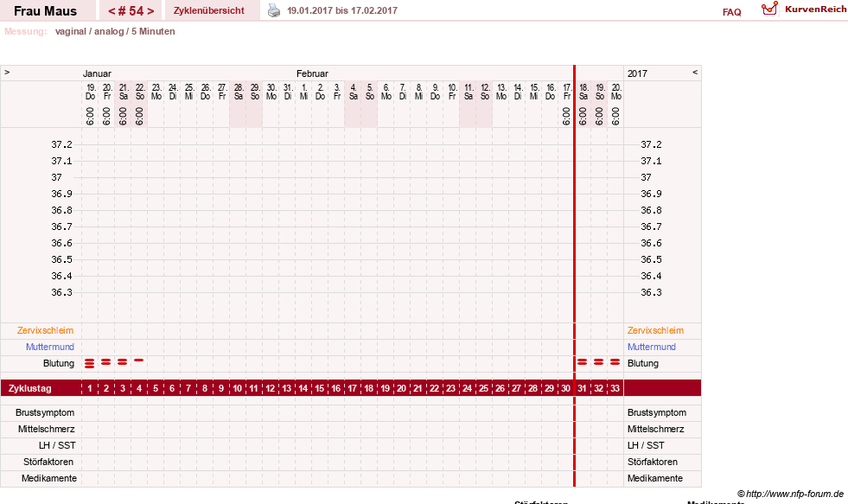The width and height of the screenshot is (848, 504).
Task: Click the left LH / SST row label
Action: [57, 445]
